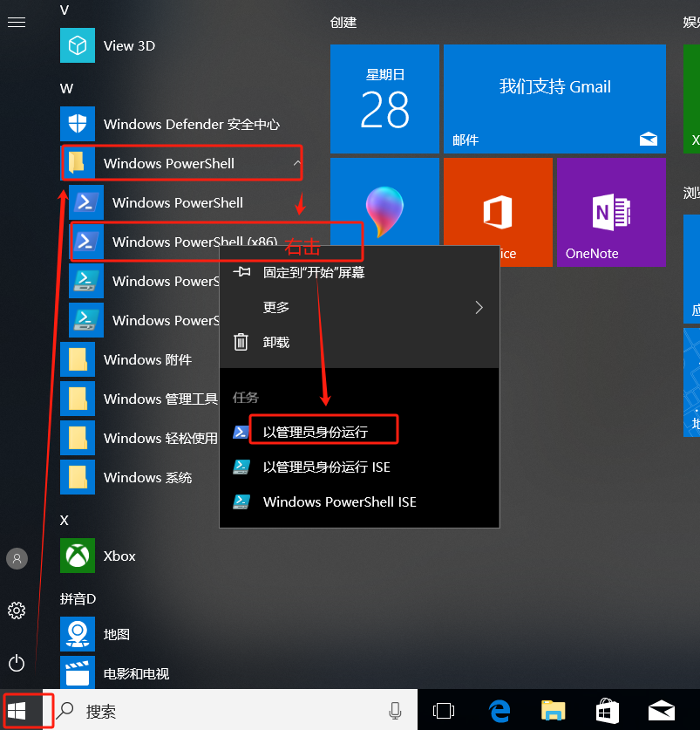Open File Explorer on the taskbar
This screenshot has height=730, width=700.
[553, 711]
